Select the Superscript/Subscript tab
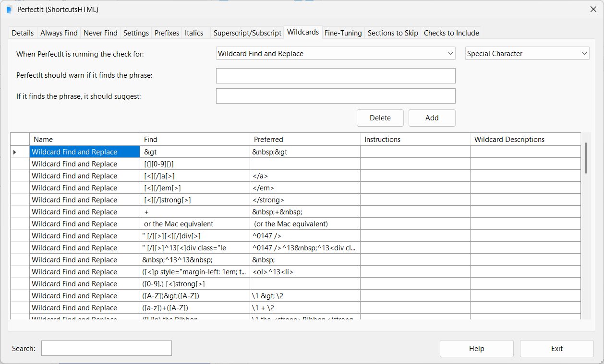Image resolution: width=604 pixels, height=364 pixels. tap(247, 33)
